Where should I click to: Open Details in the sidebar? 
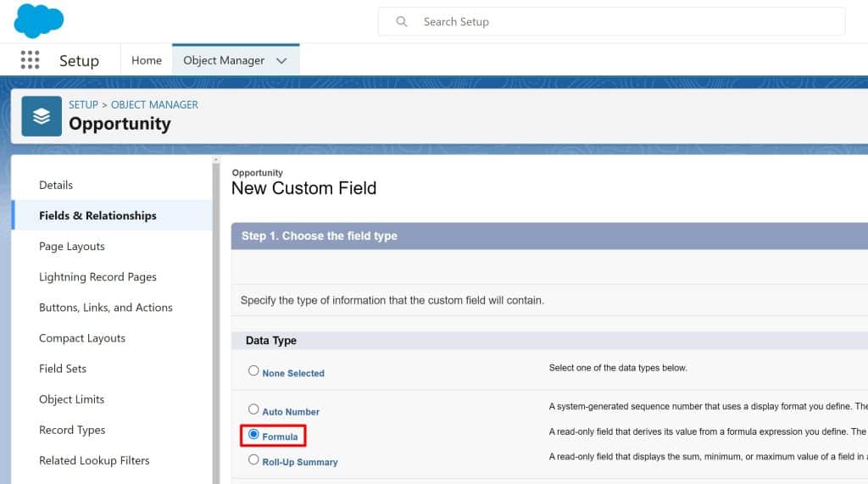[56, 185]
